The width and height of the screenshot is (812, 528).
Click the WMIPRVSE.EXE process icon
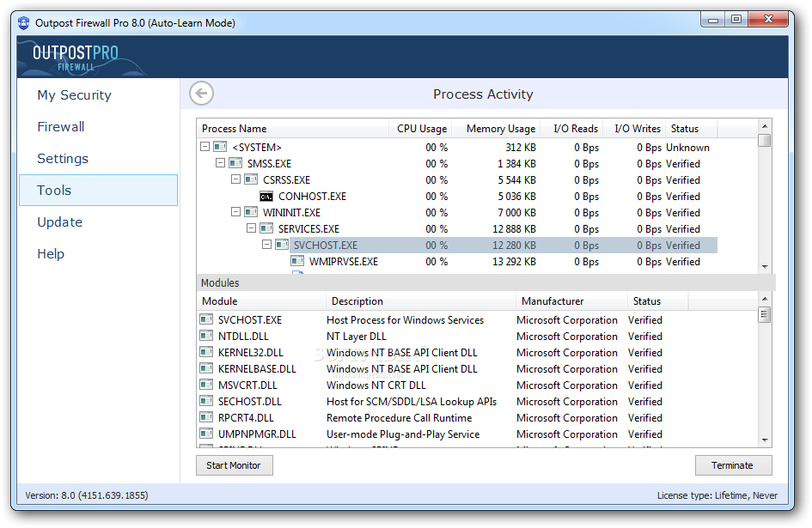[297, 261]
